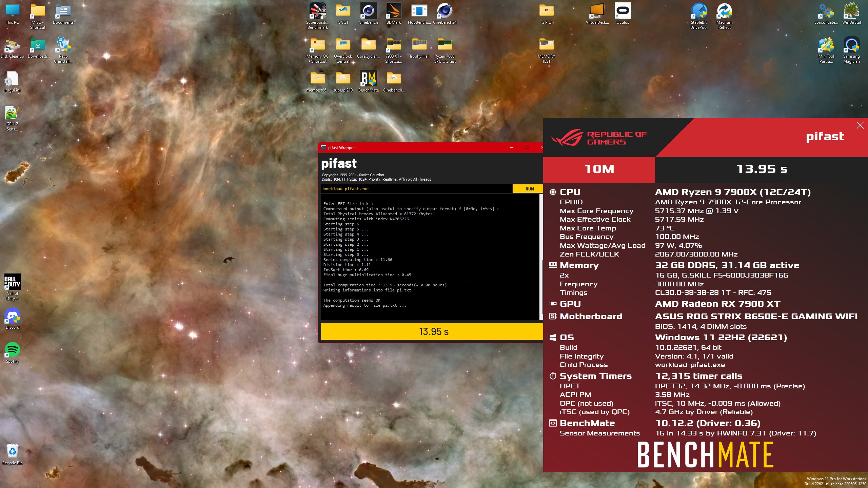Close the BenchMate result overlay
This screenshot has width=868, height=488.
point(860,125)
